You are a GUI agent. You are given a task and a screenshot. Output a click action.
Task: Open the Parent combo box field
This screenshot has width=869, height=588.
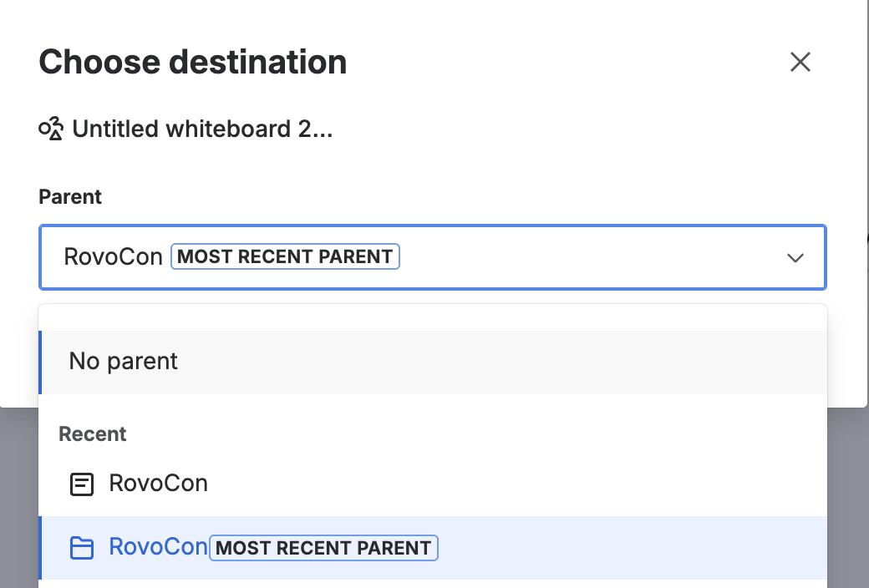432,257
